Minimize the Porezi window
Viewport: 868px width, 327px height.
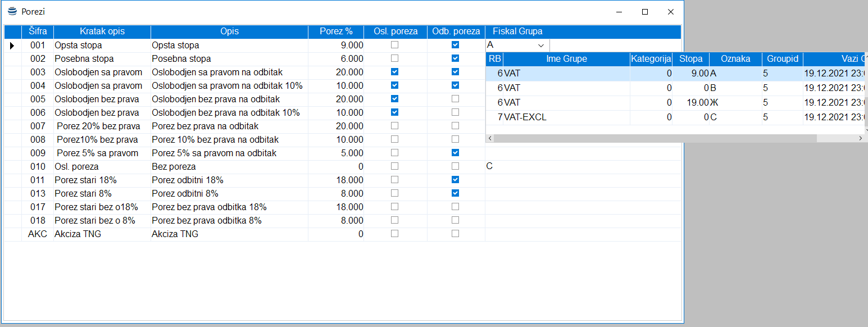click(x=619, y=12)
